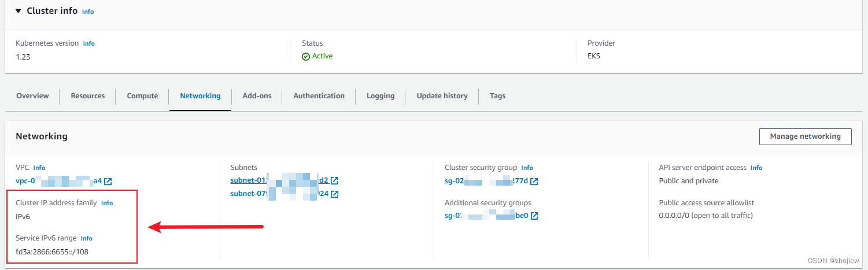Select the fd3a:2866:6655::/108 range value
Image resolution: width=868 pixels, height=270 pixels.
(x=52, y=251)
